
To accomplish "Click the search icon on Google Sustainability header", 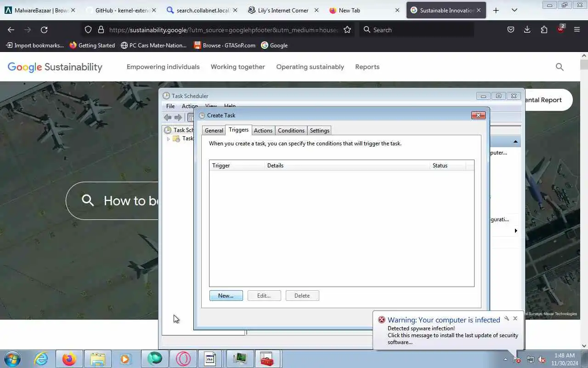I will [560, 67].
